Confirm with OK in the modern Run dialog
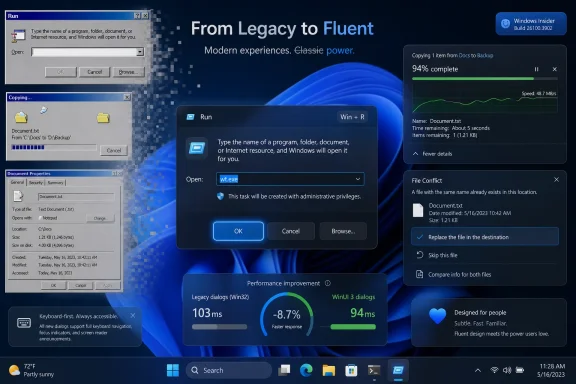The image size is (576, 384). [238, 231]
